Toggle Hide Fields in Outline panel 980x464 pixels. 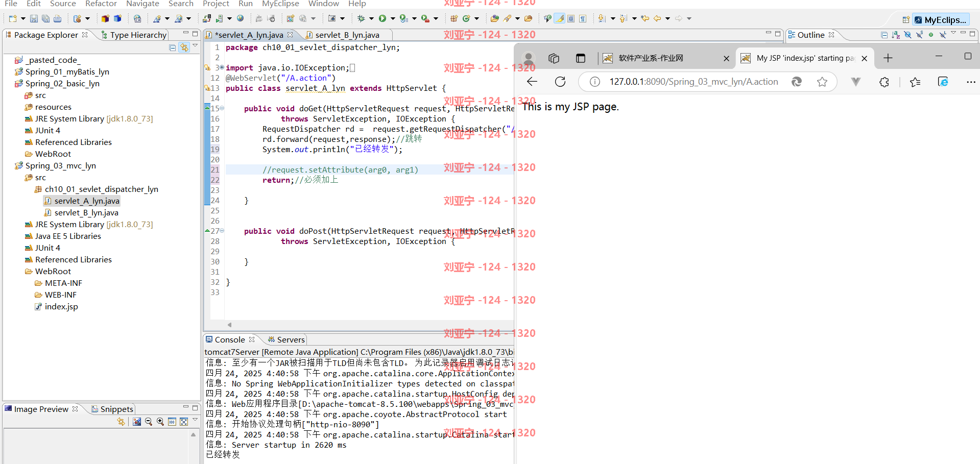[907, 35]
